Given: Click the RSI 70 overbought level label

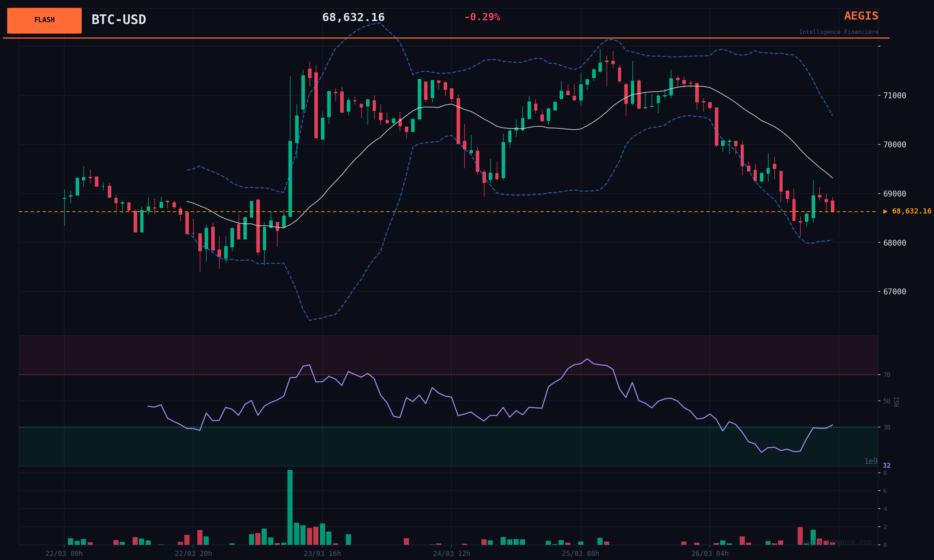Looking at the screenshot, I should tap(886, 375).
